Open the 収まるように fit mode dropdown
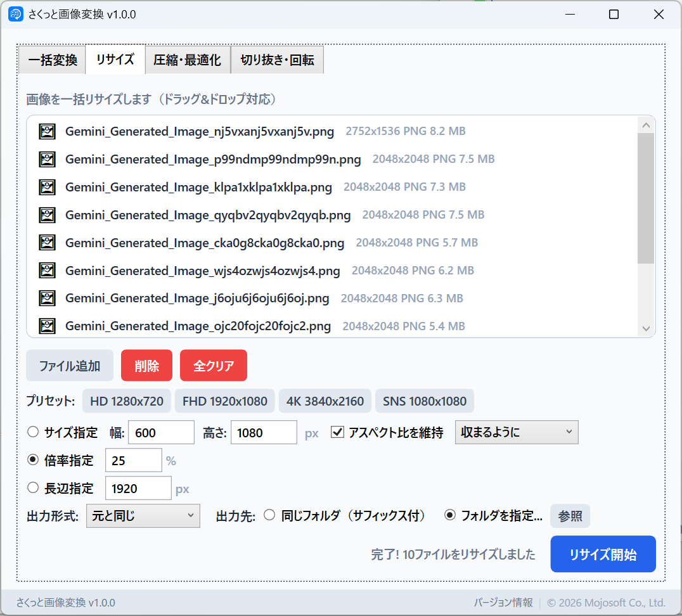 coord(516,432)
